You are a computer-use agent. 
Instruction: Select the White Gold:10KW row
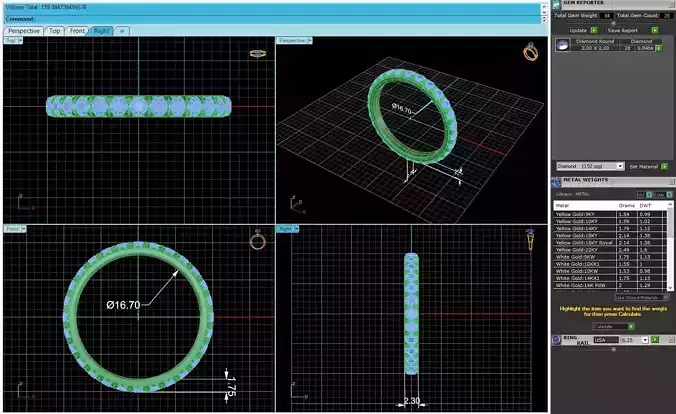coord(610,271)
